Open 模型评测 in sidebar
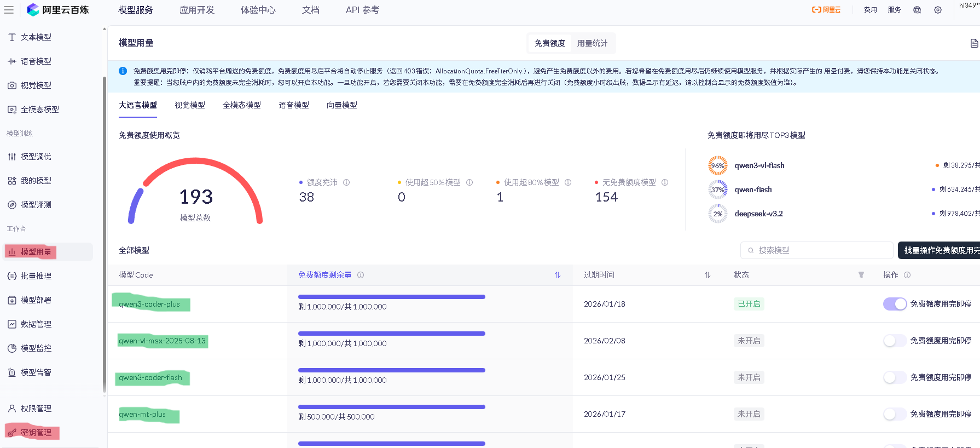The height and width of the screenshot is (448, 980). (x=36, y=205)
